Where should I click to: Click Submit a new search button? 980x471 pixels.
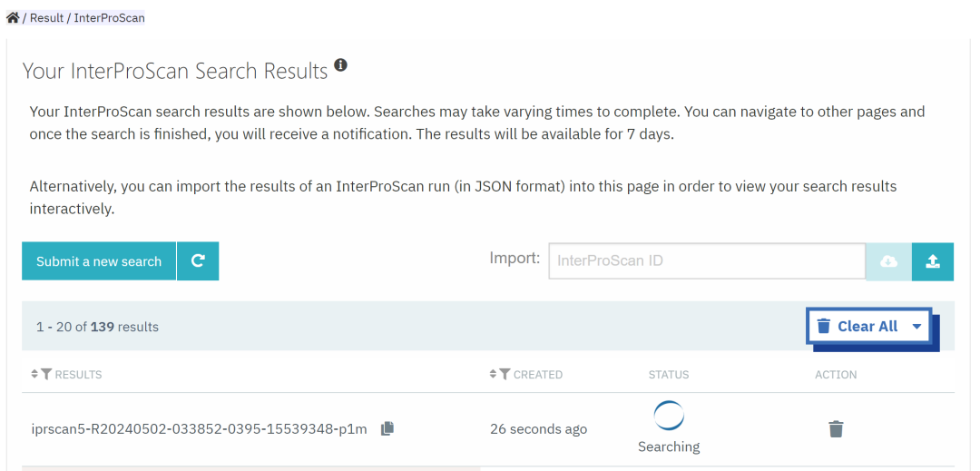click(99, 261)
